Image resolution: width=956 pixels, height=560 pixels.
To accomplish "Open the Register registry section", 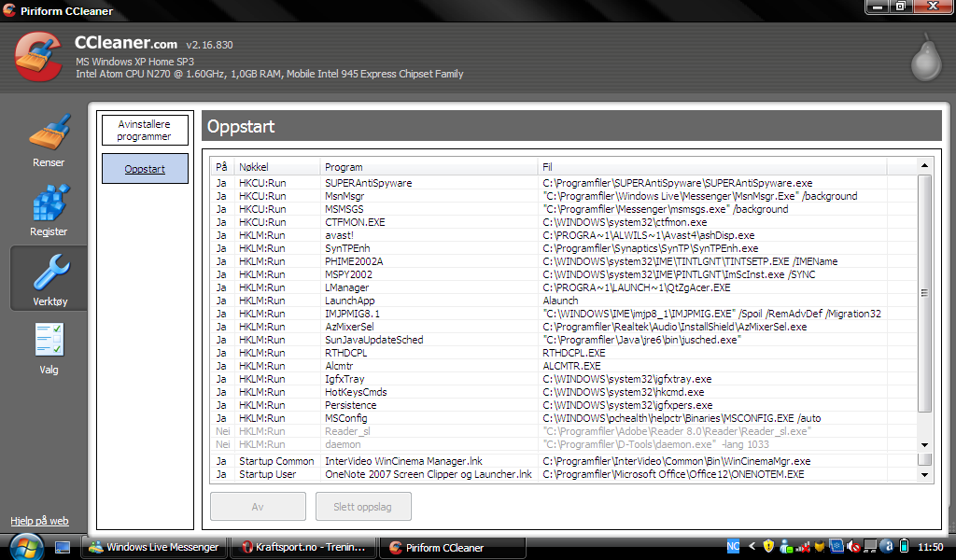I will coord(49,211).
